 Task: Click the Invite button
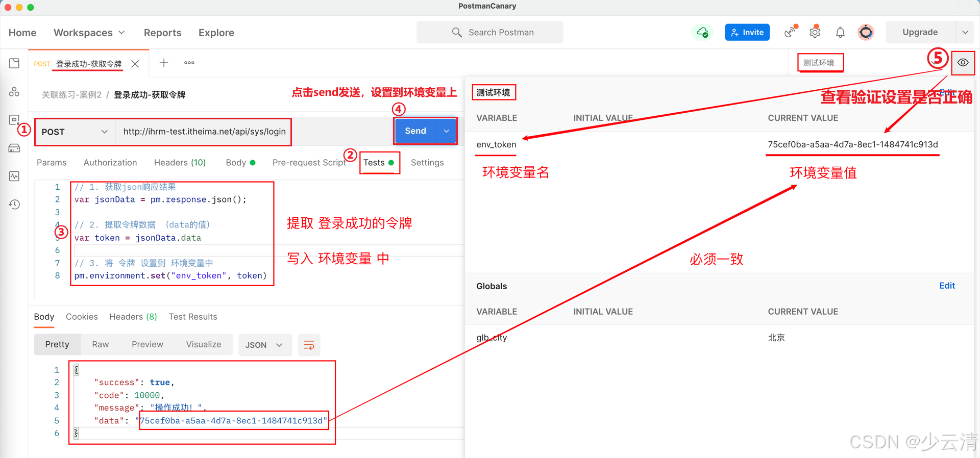(747, 33)
